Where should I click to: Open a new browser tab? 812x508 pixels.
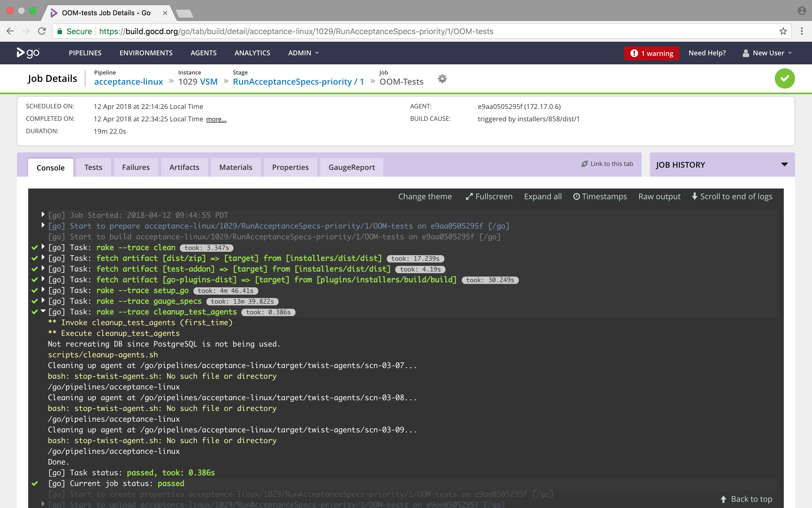(184, 14)
